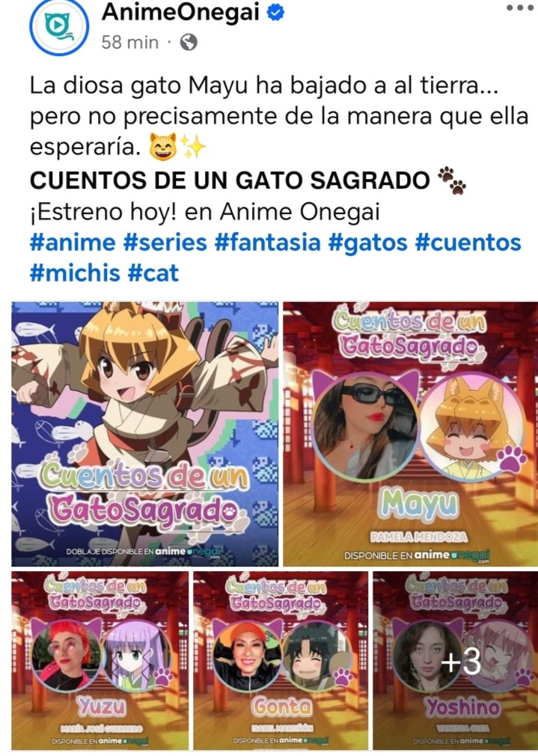Click the 58 min timestamp
The width and height of the screenshot is (538, 756).
click(x=129, y=43)
